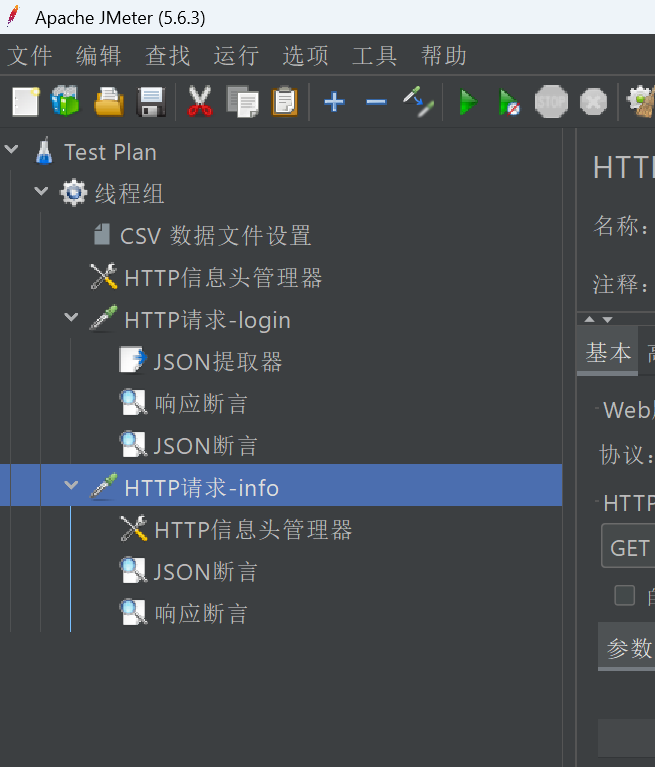655x767 pixels.
Task: Select the HTTP请求-info sampler
Action: [x=202, y=488]
